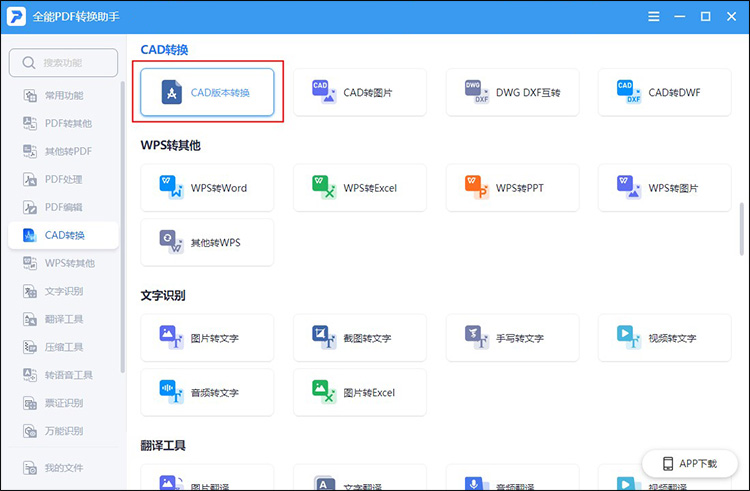750x491 pixels.
Task: Select PDF编辑 in the sidebar
Action: pyautogui.click(x=63, y=207)
